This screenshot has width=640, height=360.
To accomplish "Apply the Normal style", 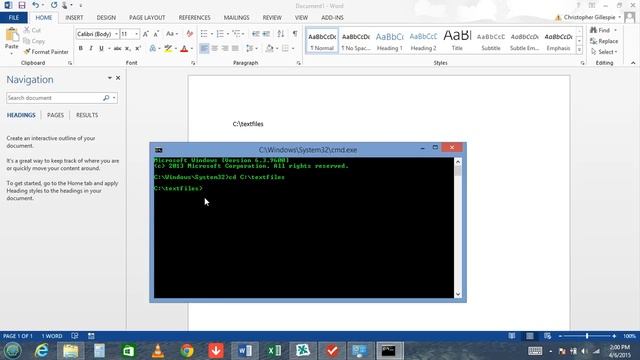I will click(322, 41).
